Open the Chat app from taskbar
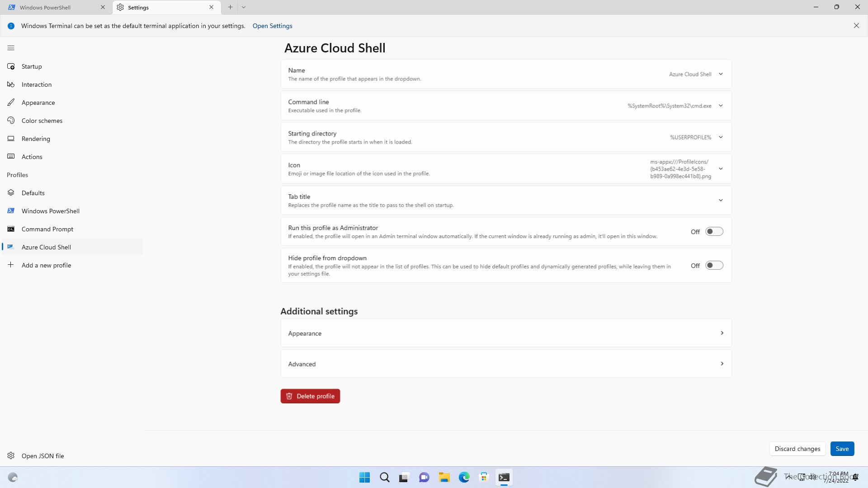Viewport: 868px width, 488px height. coord(424,478)
